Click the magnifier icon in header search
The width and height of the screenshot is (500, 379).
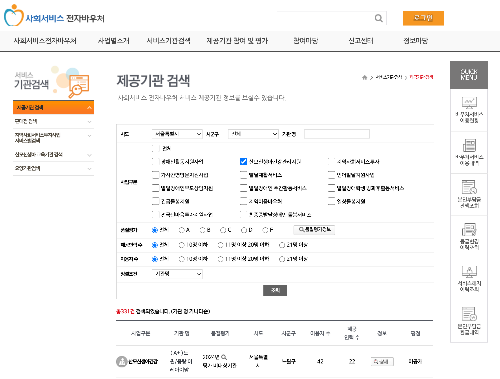click(x=378, y=18)
